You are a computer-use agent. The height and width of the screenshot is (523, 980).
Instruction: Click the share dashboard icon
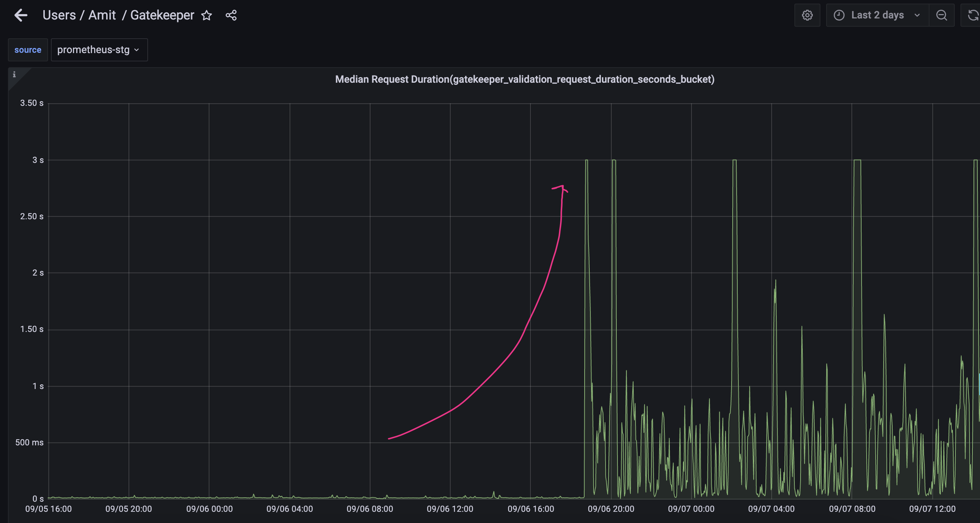point(231,15)
